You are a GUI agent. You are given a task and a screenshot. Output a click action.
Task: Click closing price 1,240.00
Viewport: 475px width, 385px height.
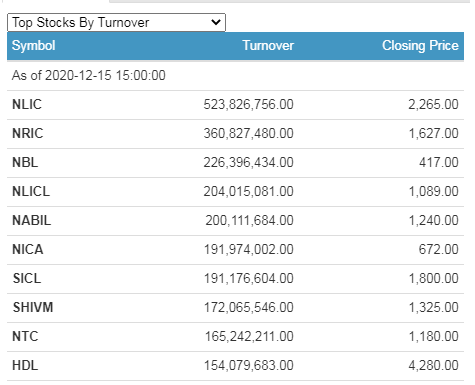pos(434,220)
